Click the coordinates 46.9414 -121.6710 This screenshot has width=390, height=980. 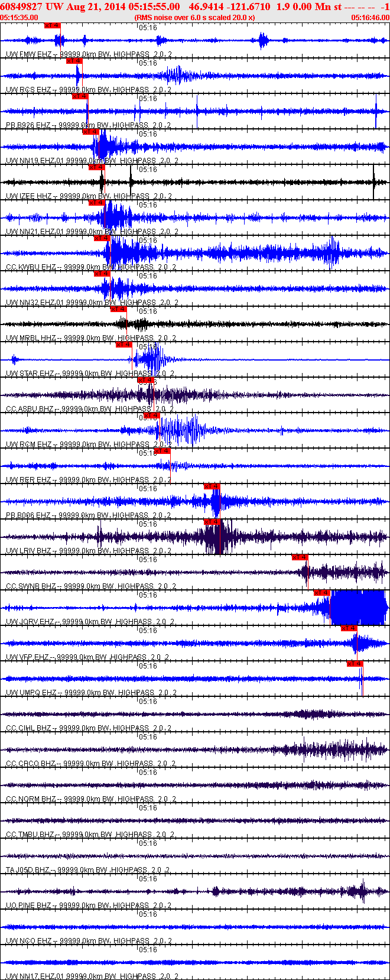[229, 7]
